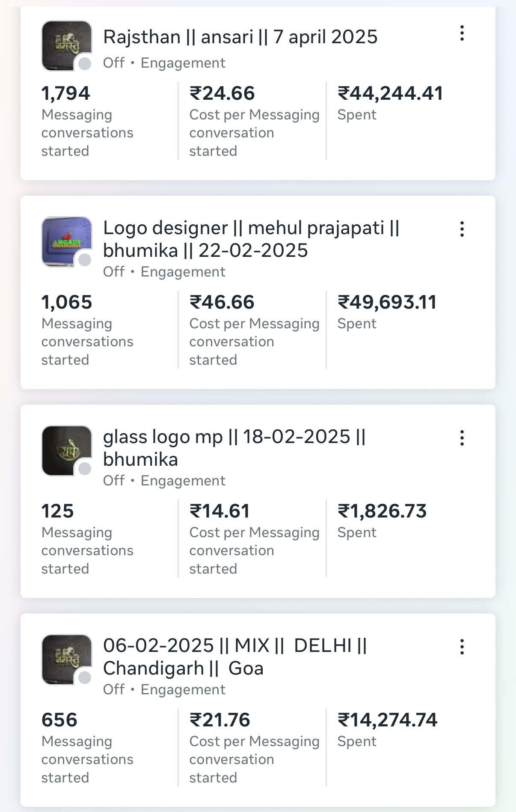Open three-dot menu for glass logo mp campaign
This screenshot has width=516, height=812.
click(x=462, y=438)
